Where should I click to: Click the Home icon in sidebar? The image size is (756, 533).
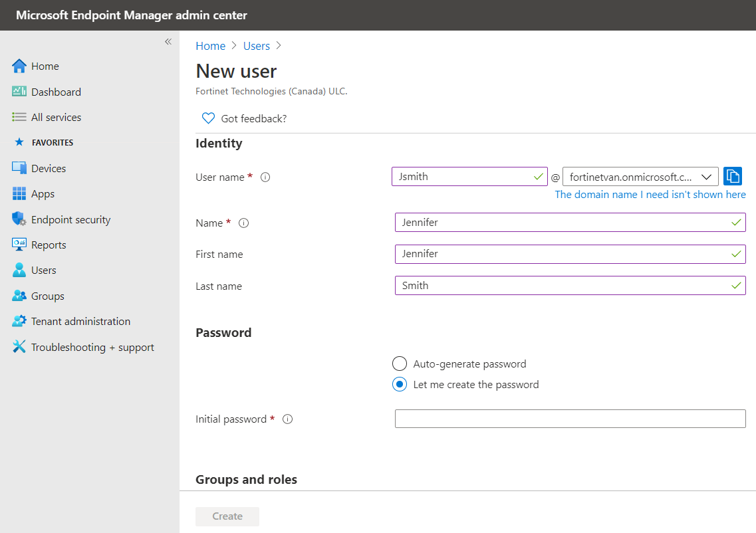point(19,66)
